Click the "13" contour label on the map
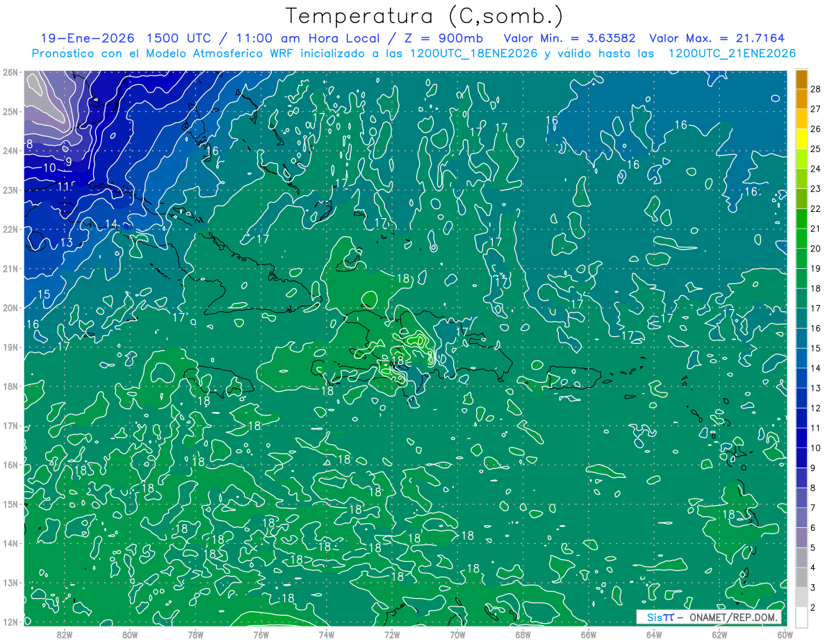Screen dimensions: 834x644 [x=66, y=242]
